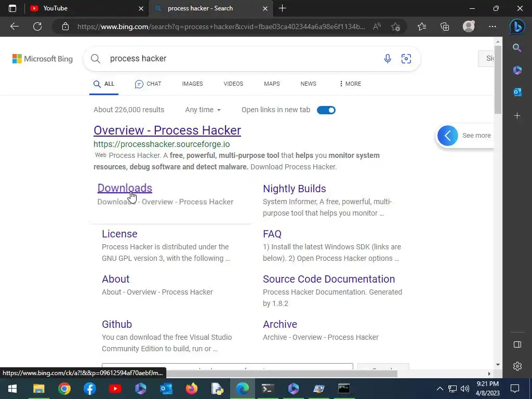The image size is (532, 399).
Task: Open Collections icon in toolbar
Action: point(445,26)
